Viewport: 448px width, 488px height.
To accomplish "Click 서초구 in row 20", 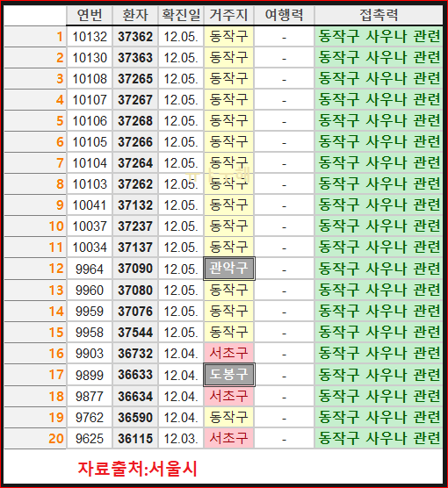I will coord(228,439).
